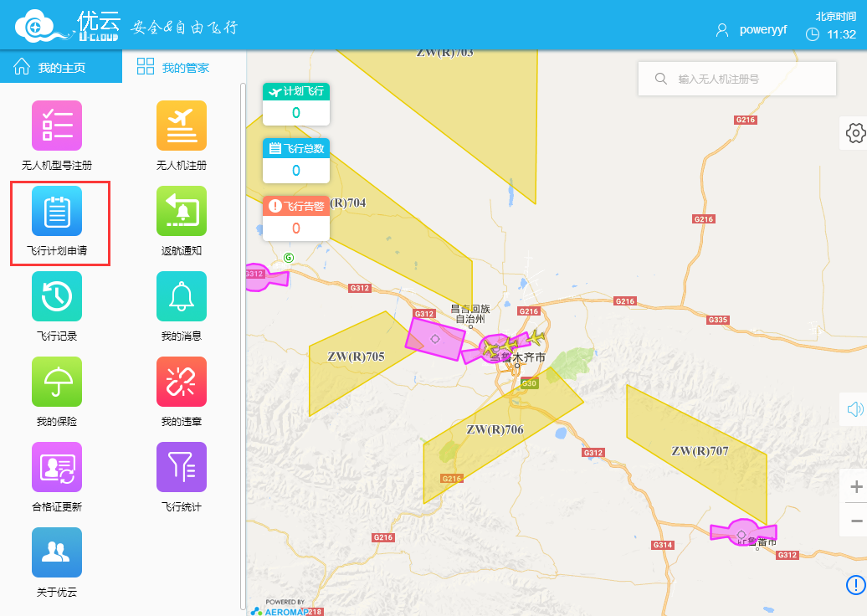Click the U-Cloud logo

pyautogui.click(x=67, y=26)
